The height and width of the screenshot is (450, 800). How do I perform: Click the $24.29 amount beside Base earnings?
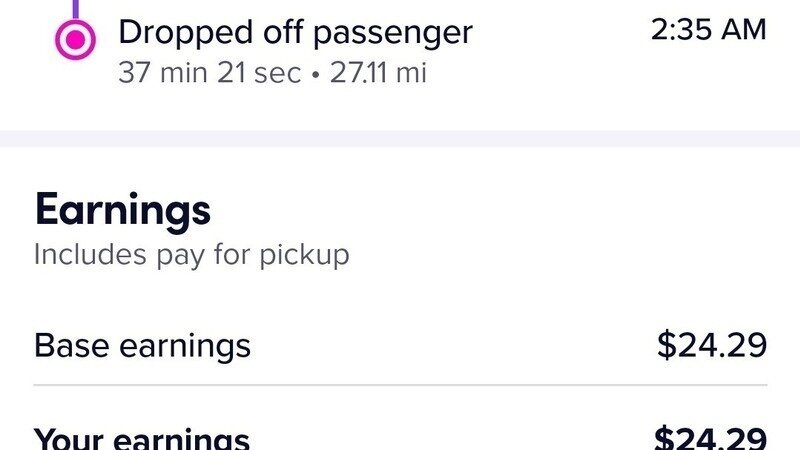point(711,346)
